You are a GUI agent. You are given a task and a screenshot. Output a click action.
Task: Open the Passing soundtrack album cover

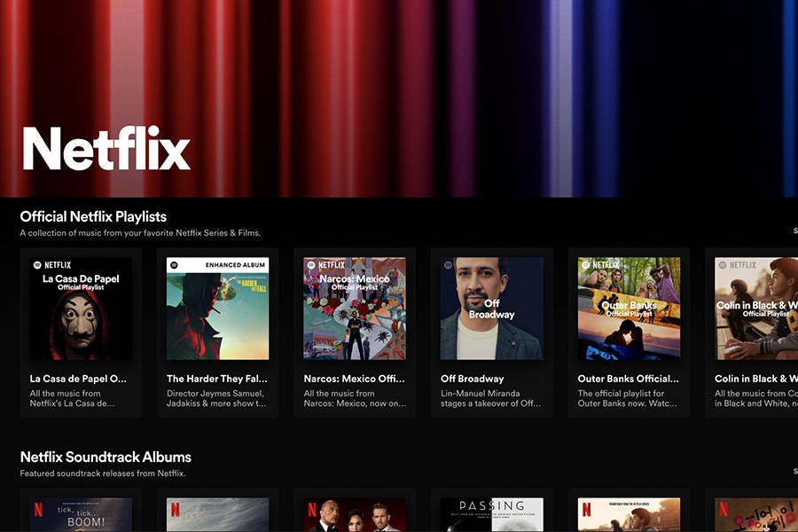click(x=491, y=514)
